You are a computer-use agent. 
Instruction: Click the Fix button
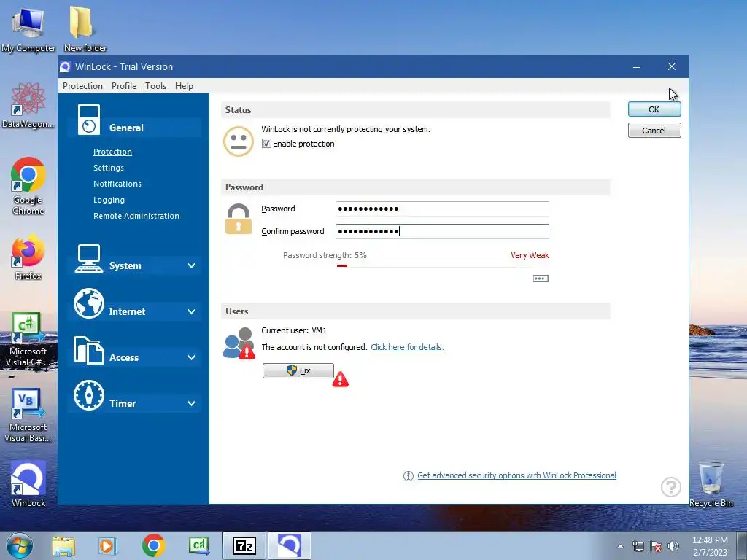point(298,370)
